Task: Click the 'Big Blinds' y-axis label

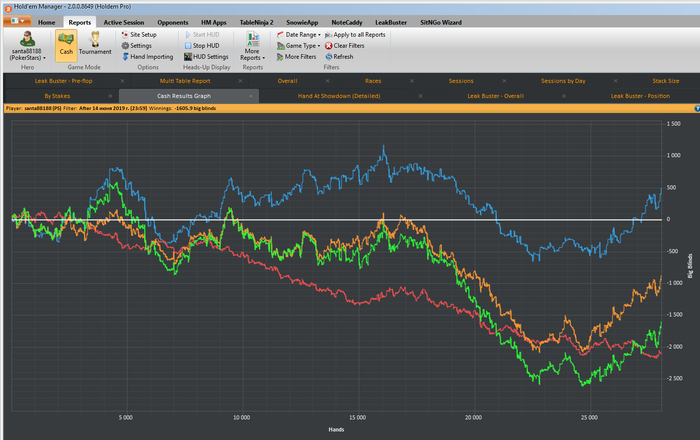Action: click(x=690, y=266)
